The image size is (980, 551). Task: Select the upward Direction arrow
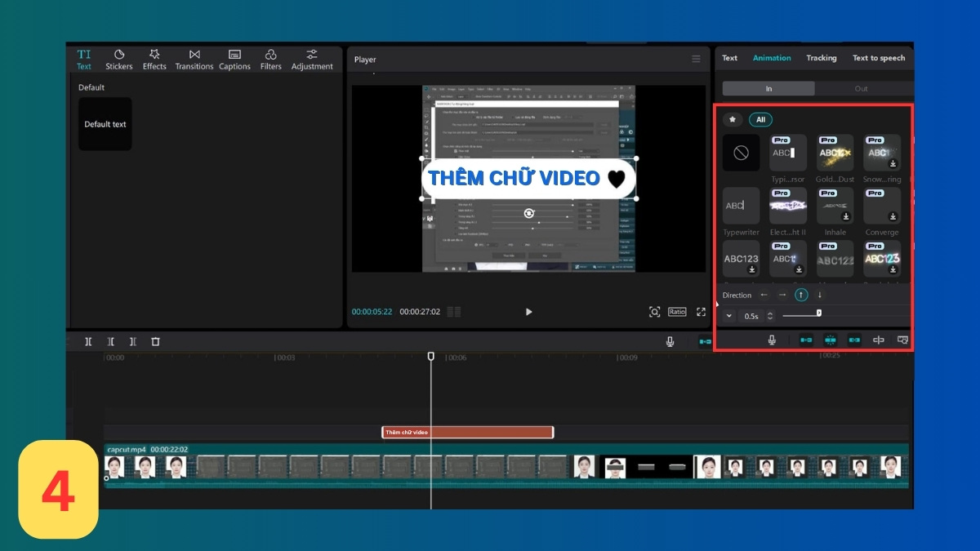tap(801, 295)
